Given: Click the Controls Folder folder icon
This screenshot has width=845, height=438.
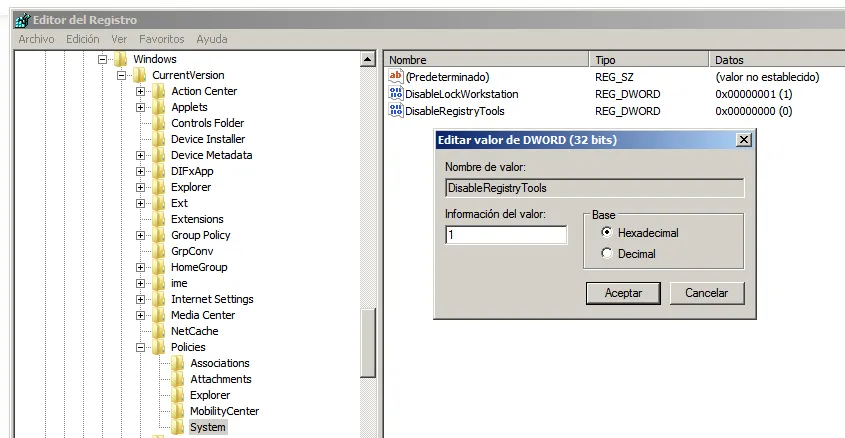Looking at the screenshot, I should coord(158,123).
